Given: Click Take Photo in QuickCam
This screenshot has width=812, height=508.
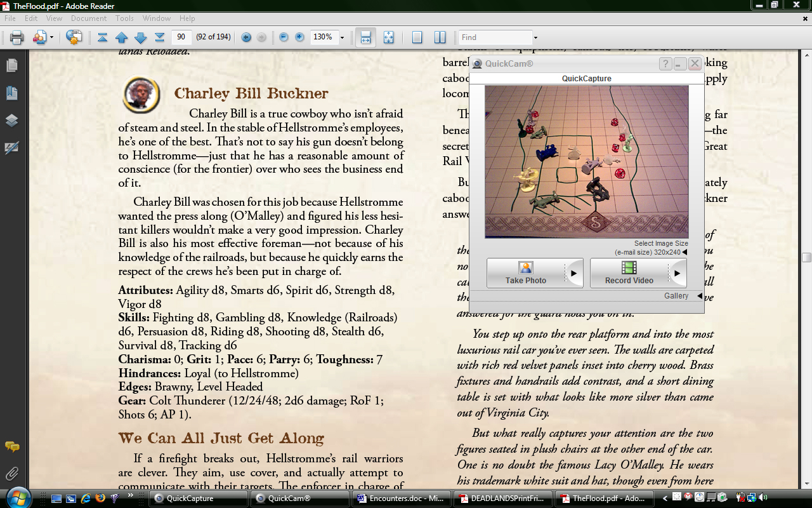Looking at the screenshot, I should pyautogui.click(x=526, y=273).
